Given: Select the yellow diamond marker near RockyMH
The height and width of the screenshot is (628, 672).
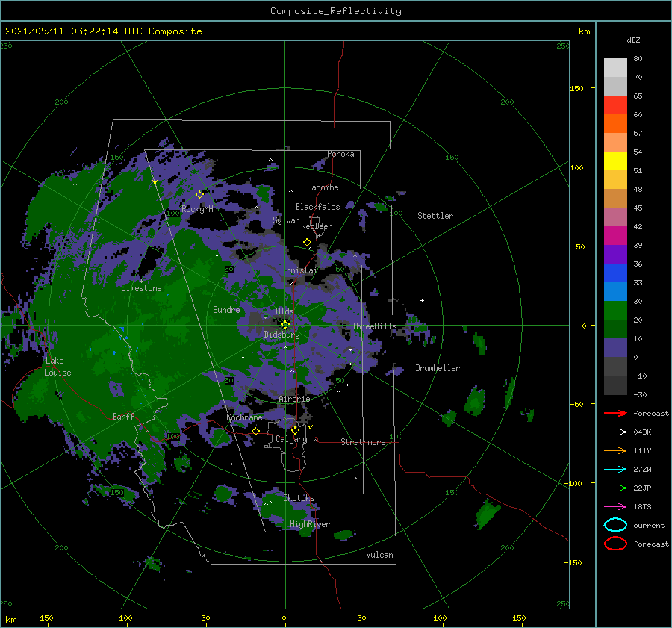Looking at the screenshot, I should point(199,195).
